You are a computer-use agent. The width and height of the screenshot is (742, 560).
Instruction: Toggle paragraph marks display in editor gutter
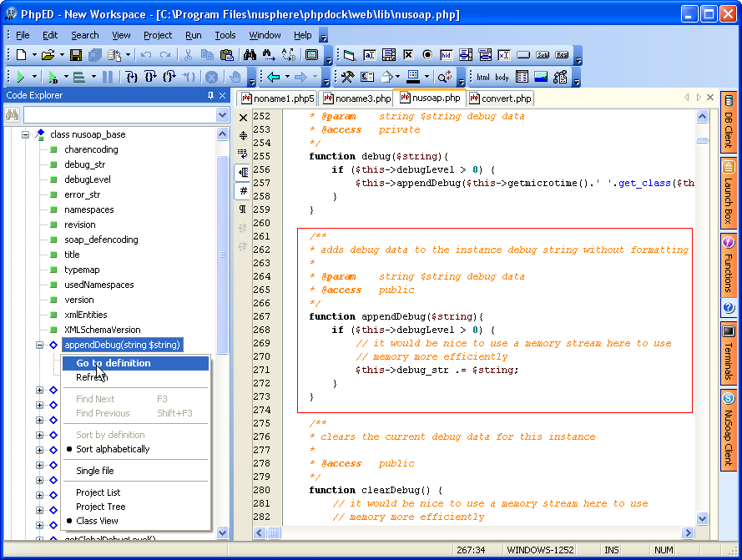(243, 209)
